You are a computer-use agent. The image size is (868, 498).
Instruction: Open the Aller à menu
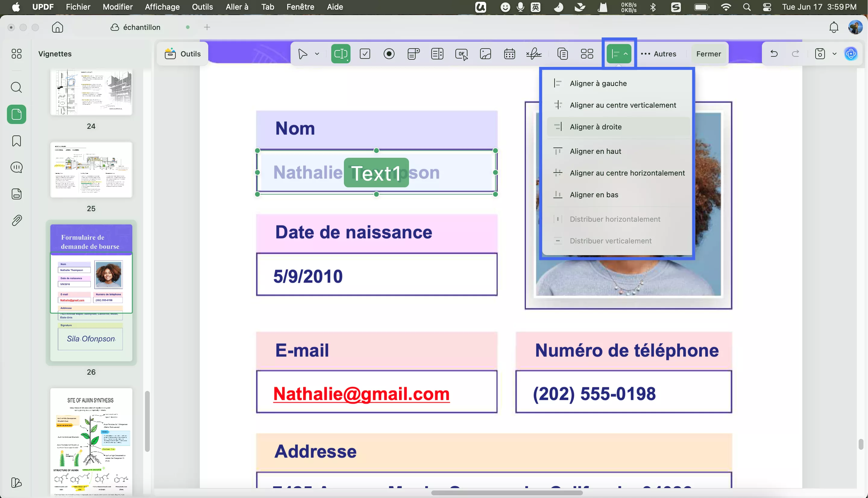click(237, 7)
